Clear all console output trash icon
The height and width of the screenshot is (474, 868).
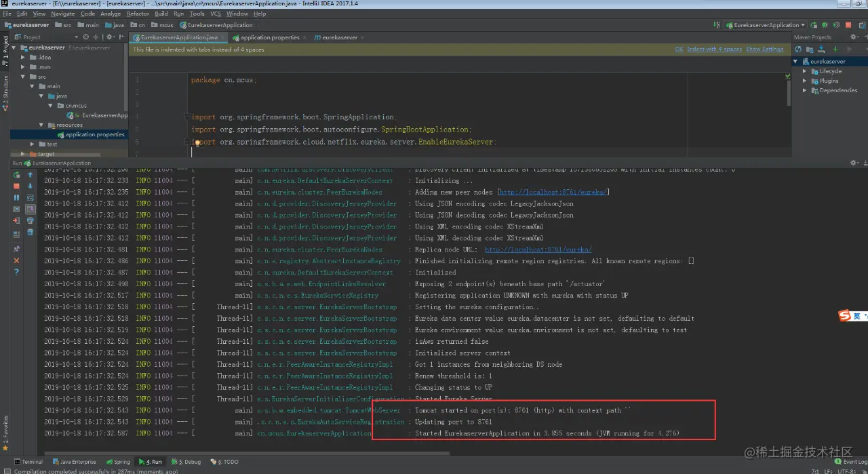pos(31,233)
